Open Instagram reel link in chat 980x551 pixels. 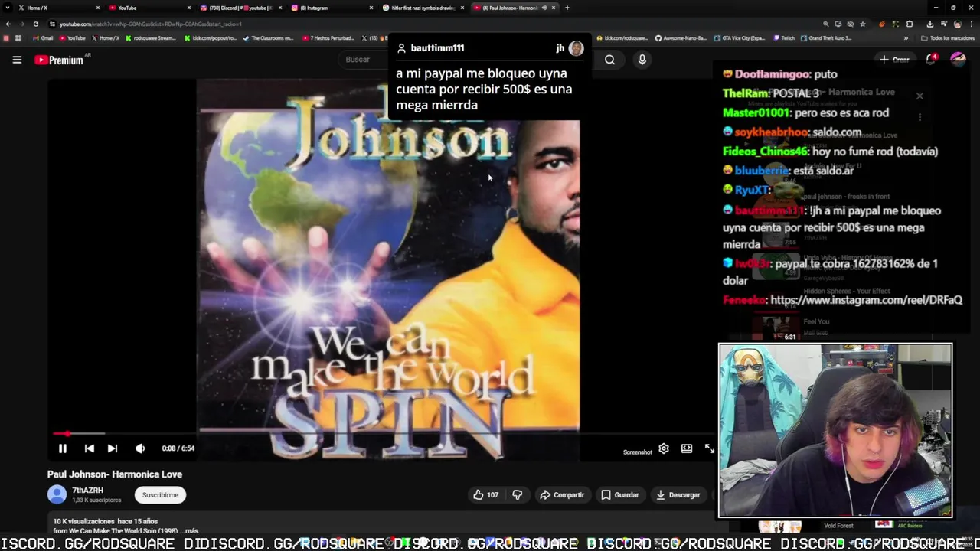coord(866,300)
